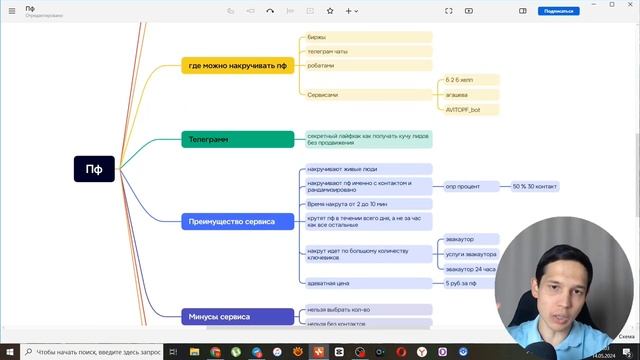Click the 'крутят пф в течении всего дня' subtopic
The height and width of the screenshot is (360, 640).
tap(369, 222)
